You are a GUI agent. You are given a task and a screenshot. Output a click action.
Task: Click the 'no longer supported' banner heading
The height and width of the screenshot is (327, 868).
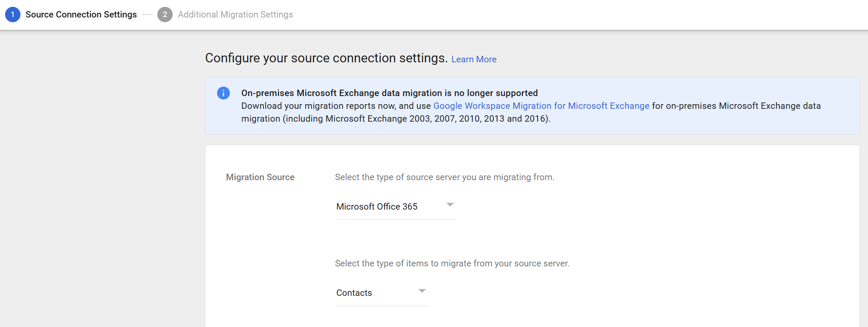pos(390,93)
